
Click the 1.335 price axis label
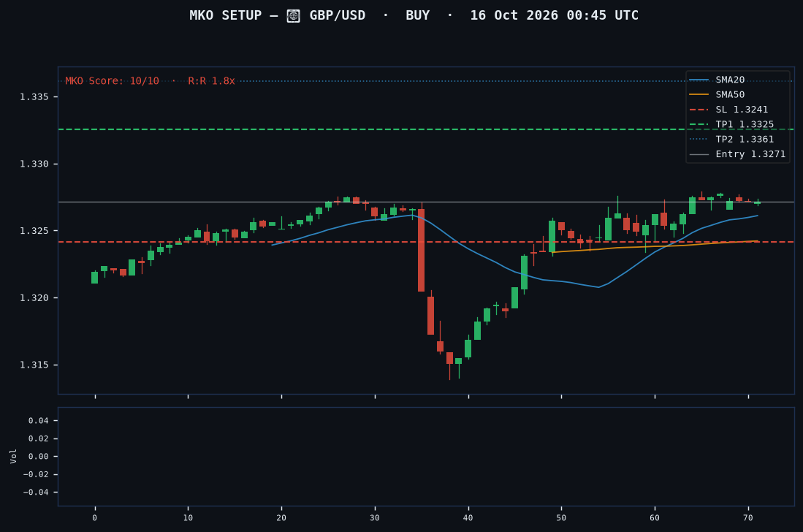click(x=34, y=96)
